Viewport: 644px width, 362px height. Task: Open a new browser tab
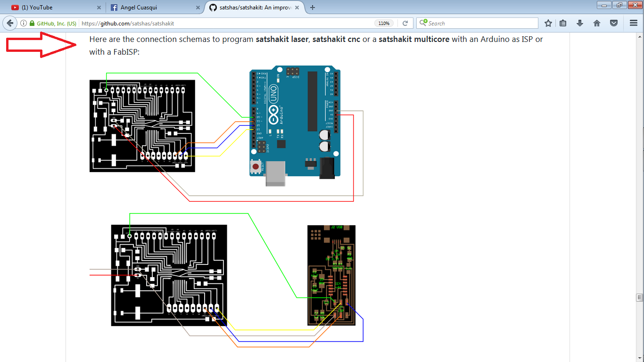coord(313,8)
